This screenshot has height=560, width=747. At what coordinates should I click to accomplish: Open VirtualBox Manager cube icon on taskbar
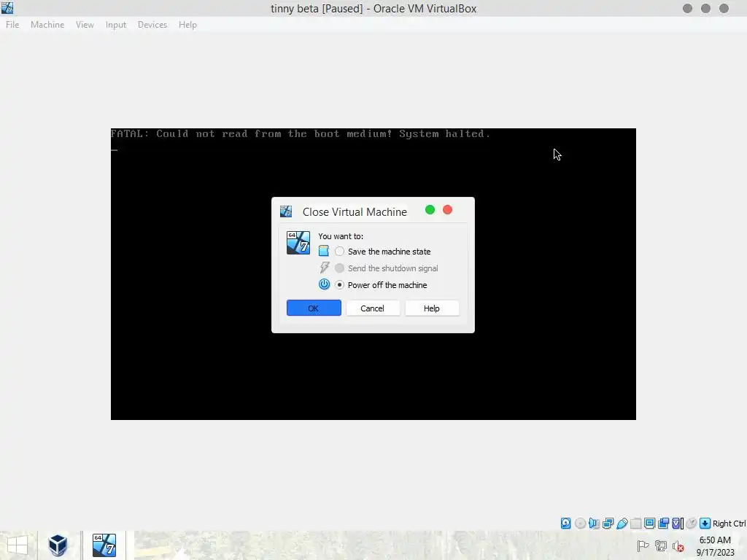[58, 545]
